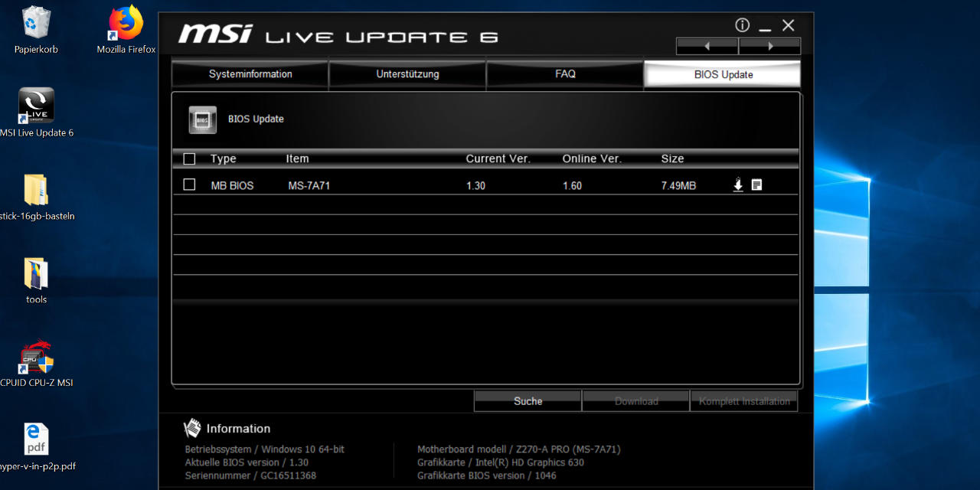The height and width of the screenshot is (490, 980).
Task: Click the Download button
Action: click(x=636, y=401)
